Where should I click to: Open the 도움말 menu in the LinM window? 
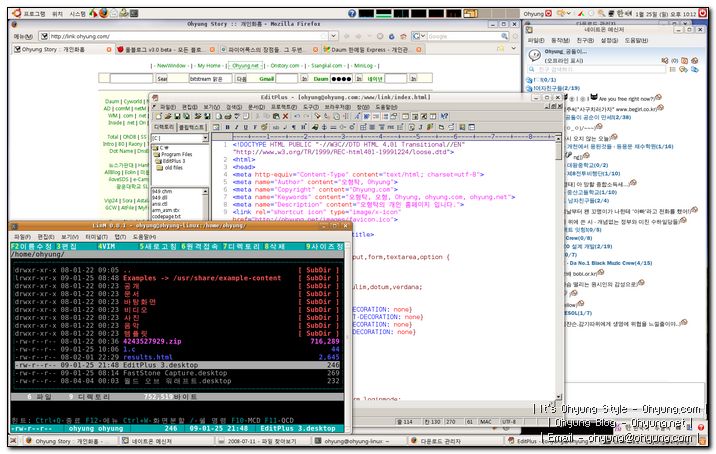point(144,237)
